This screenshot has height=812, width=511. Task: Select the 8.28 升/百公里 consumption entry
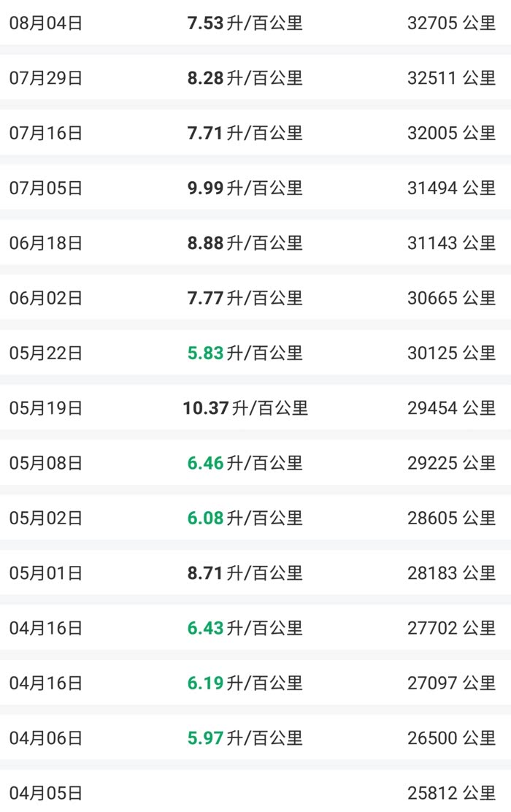245,78
